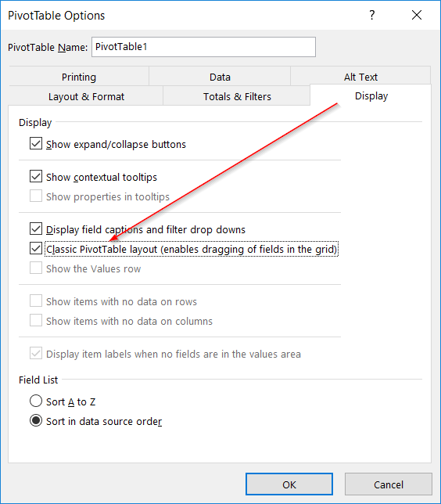
Task: Close the PivotTable Options dialog
Action: point(417,15)
